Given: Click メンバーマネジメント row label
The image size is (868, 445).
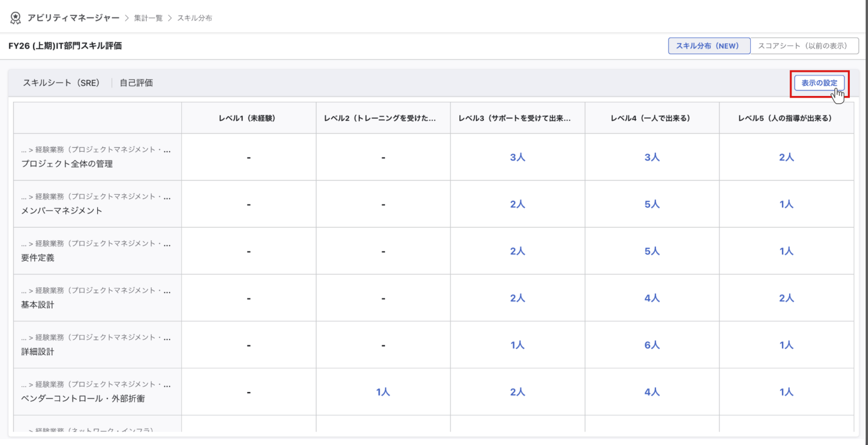Looking at the screenshot, I should pos(61,211).
